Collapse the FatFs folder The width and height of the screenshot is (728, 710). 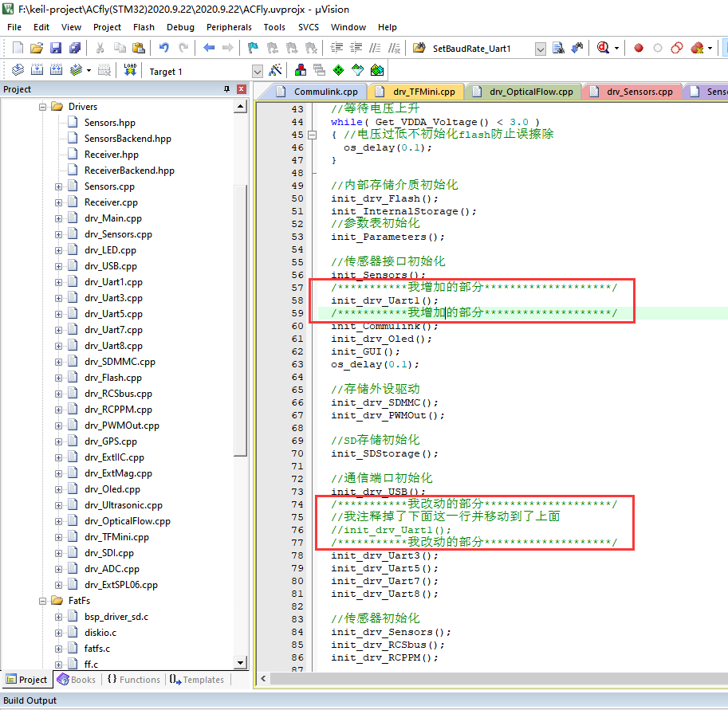(43, 601)
